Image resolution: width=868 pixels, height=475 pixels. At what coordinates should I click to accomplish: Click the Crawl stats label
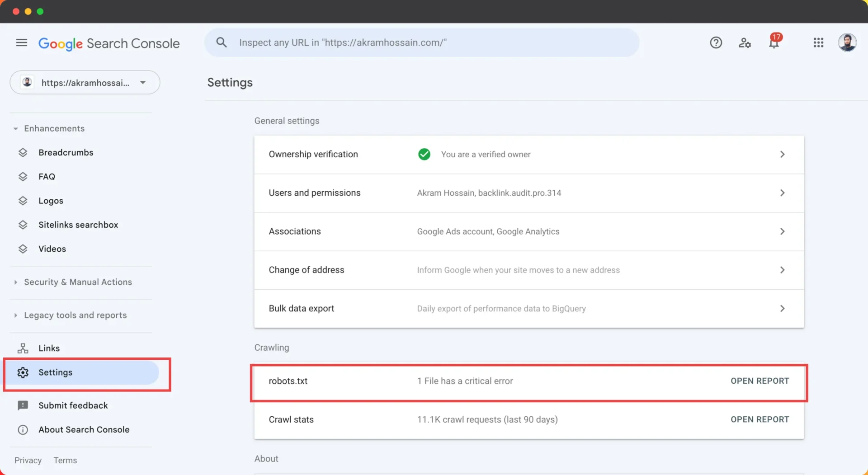[x=291, y=419]
